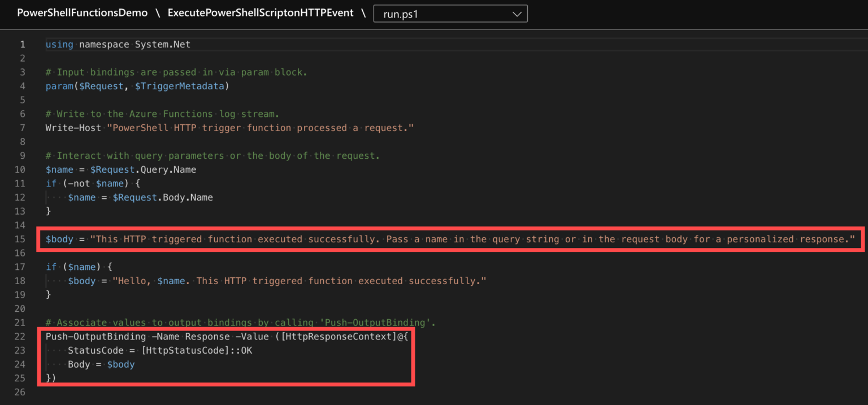Click the if ($name) statement on line 17
Screen dimensions: 868x405
pos(79,267)
